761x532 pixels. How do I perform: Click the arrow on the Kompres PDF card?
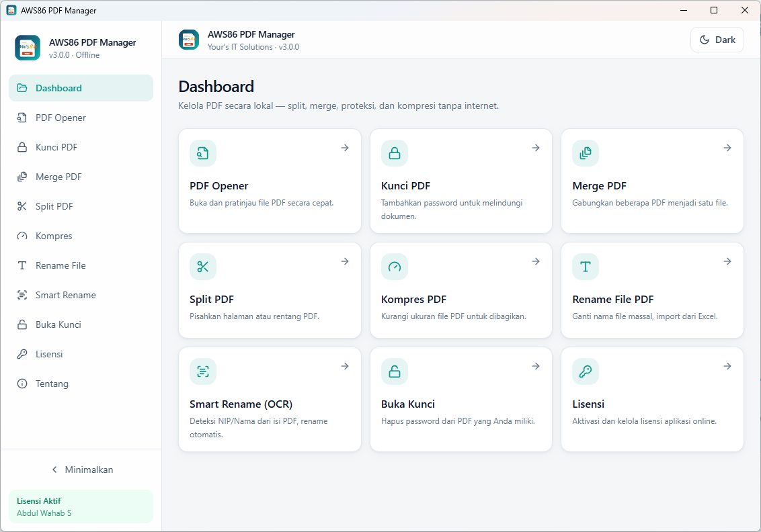tap(536, 261)
